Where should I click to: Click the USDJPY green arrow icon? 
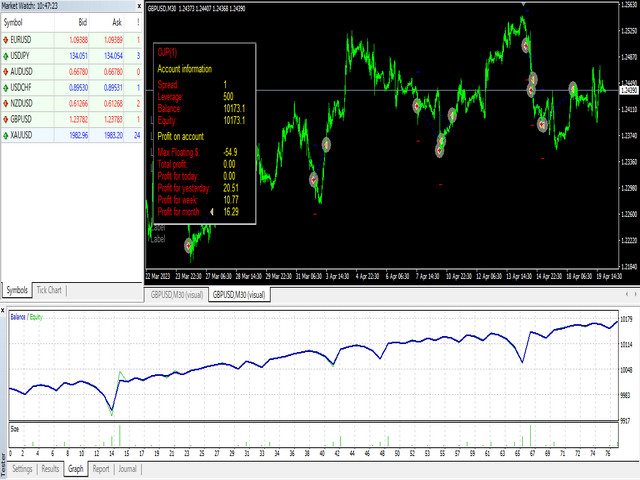[6, 56]
